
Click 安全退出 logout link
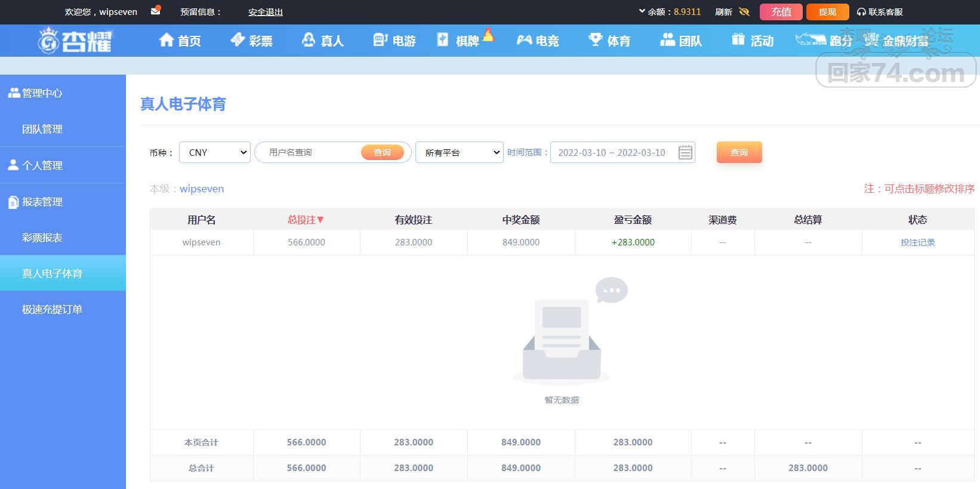pos(266,12)
